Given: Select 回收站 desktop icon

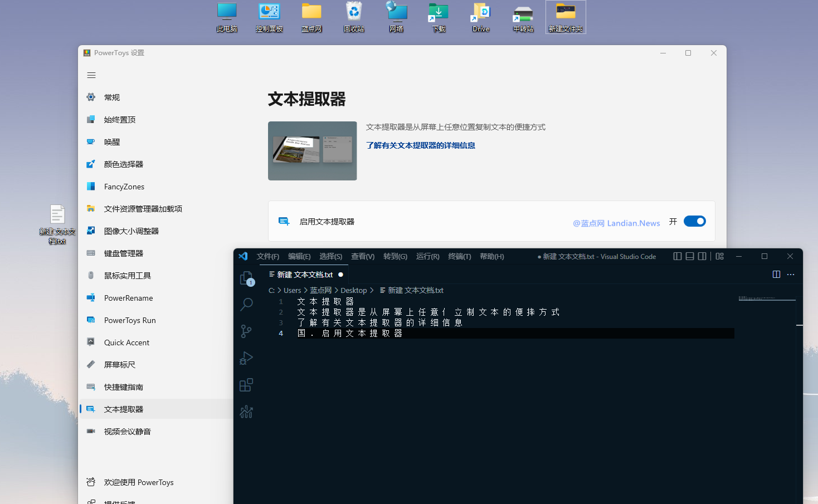Looking at the screenshot, I should [x=354, y=17].
